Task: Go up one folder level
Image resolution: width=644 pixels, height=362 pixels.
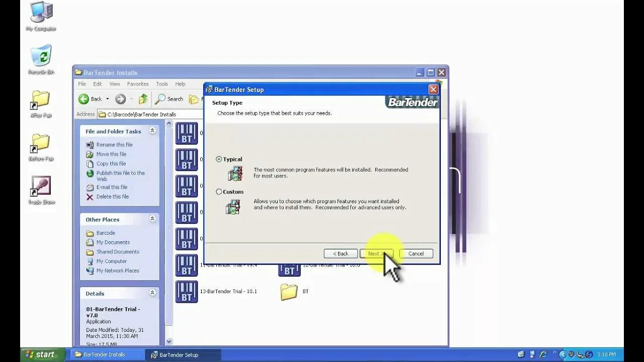Action: 143,99
